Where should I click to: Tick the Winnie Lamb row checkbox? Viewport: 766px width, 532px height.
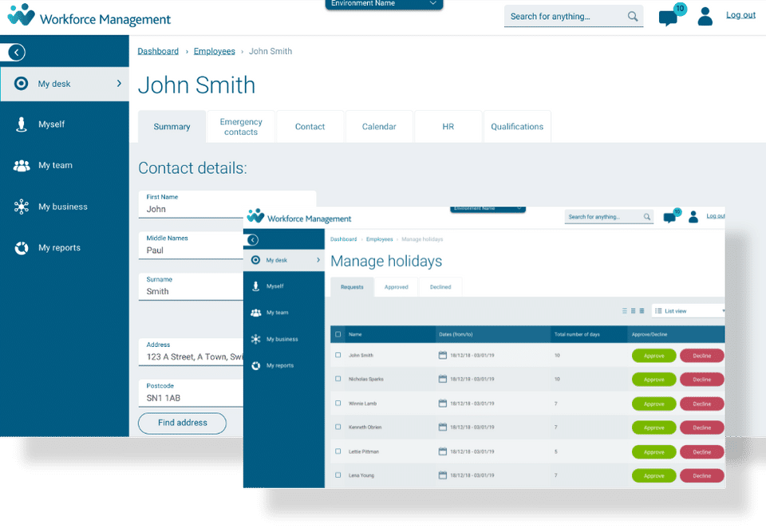click(x=338, y=403)
